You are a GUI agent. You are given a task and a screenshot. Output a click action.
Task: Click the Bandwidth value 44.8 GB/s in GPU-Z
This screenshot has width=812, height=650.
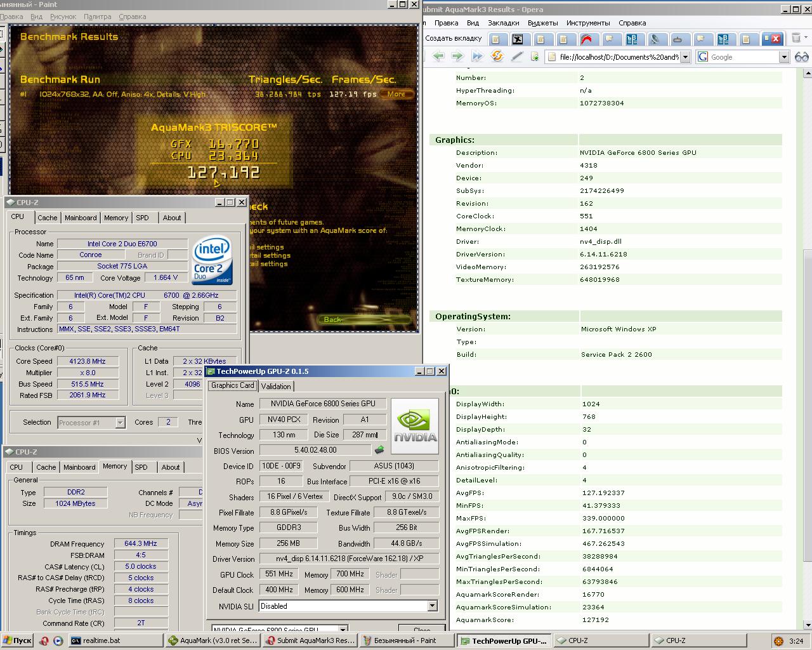coord(407,543)
